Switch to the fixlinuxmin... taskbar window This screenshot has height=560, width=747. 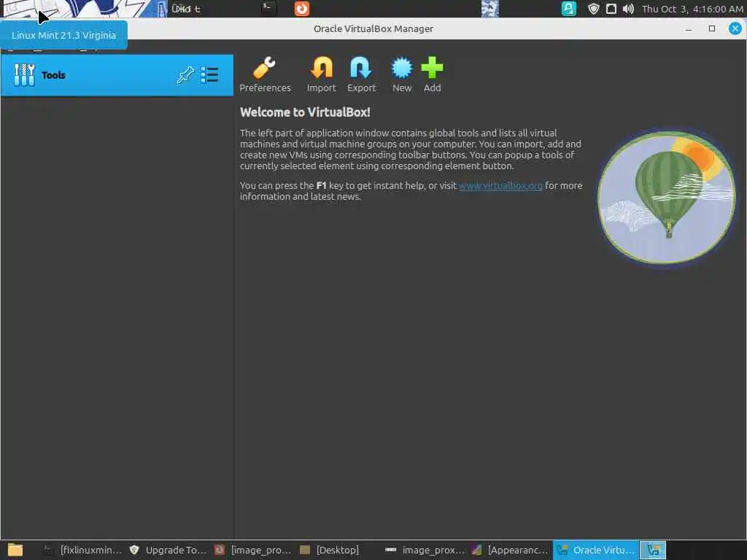tap(82, 550)
